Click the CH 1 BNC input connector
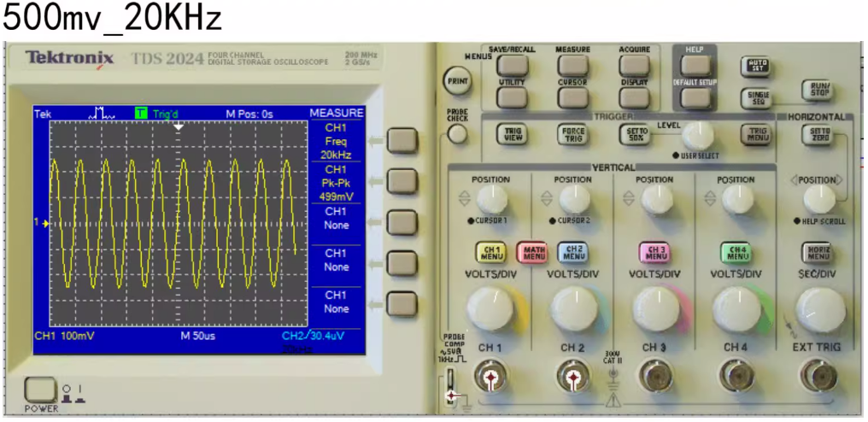The width and height of the screenshot is (868, 422). (490, 376)
